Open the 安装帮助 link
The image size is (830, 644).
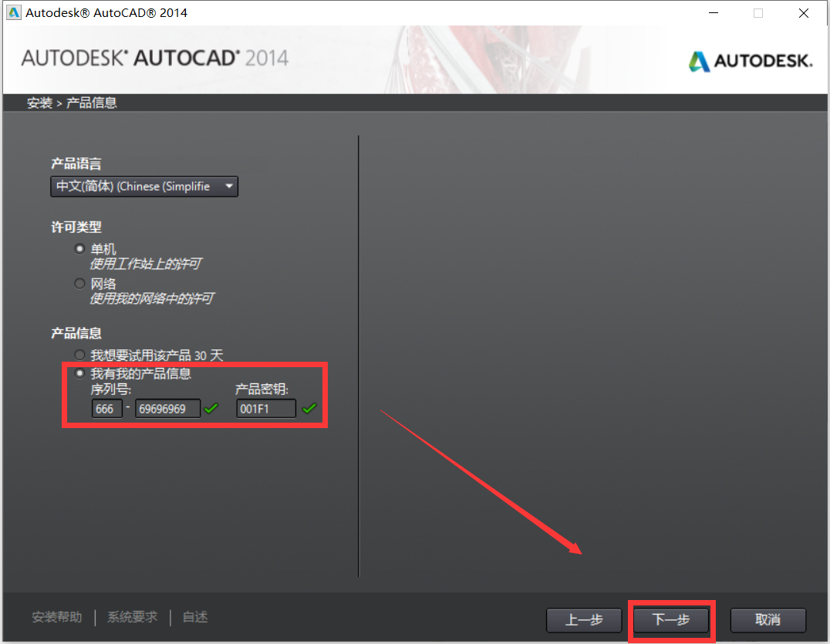click(x=57, y=617)
